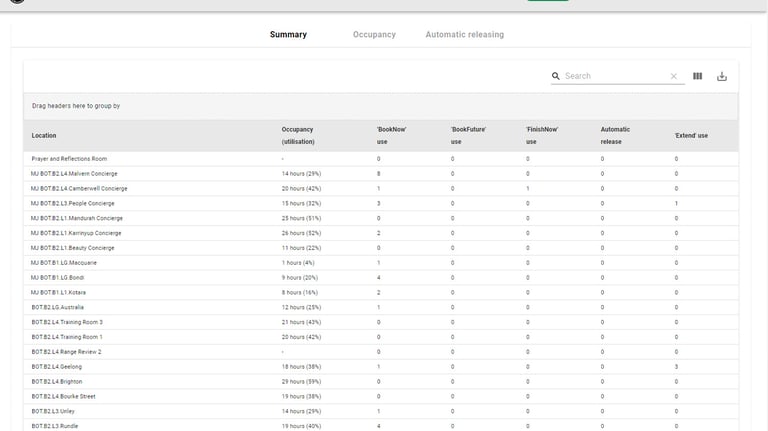Image resolution: width=768 pixels, height=431 pixels.
Task: Focus the Search input field
Action: coord(614,76)
